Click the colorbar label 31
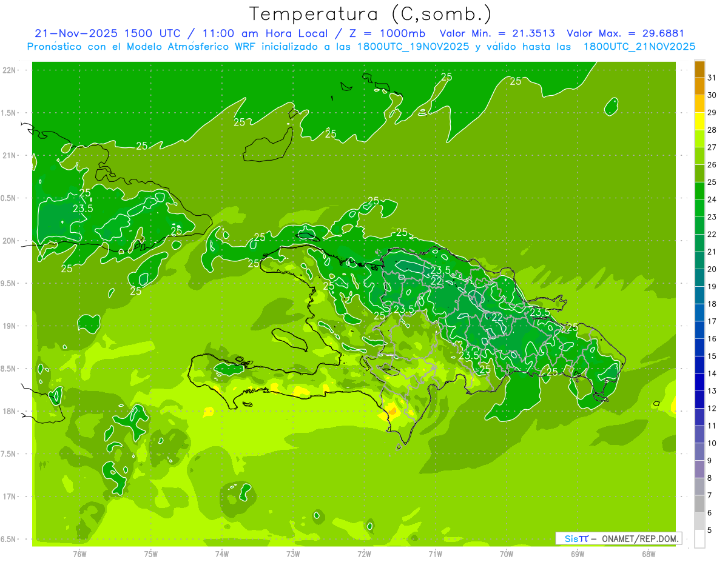Viewport: 728px width, 562px height. click(712, 78)
